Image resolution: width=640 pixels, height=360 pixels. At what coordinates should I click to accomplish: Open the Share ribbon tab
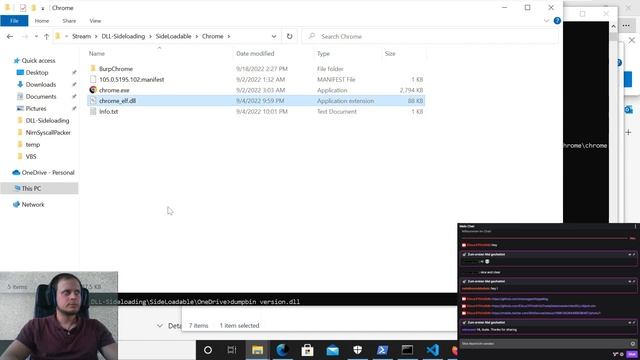pos(69,21)
